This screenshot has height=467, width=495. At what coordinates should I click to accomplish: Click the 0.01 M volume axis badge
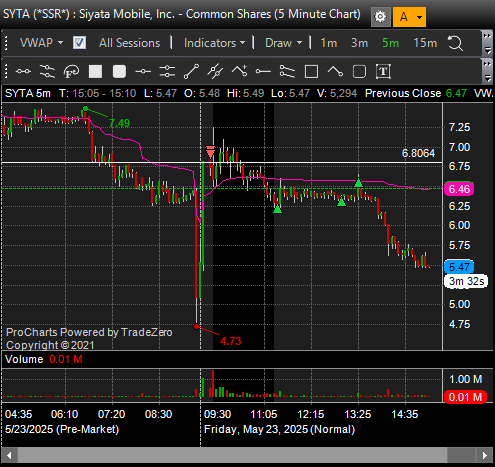(465, 397)
